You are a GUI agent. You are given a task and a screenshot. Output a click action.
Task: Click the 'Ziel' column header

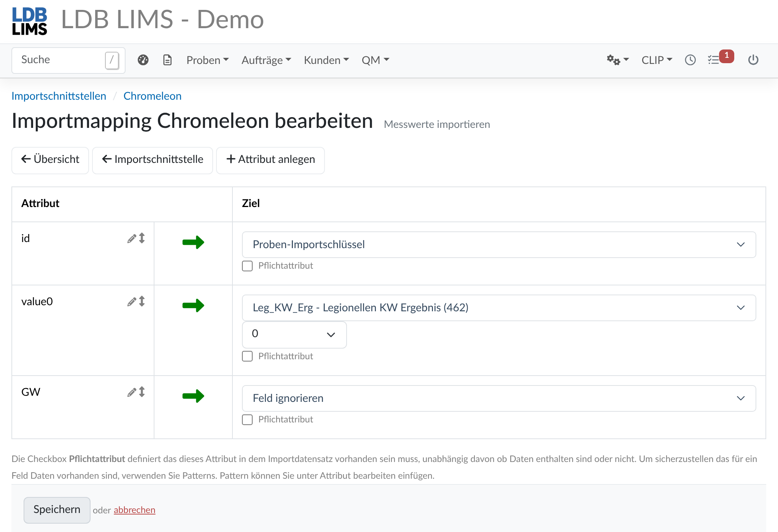tap(251, 204)
